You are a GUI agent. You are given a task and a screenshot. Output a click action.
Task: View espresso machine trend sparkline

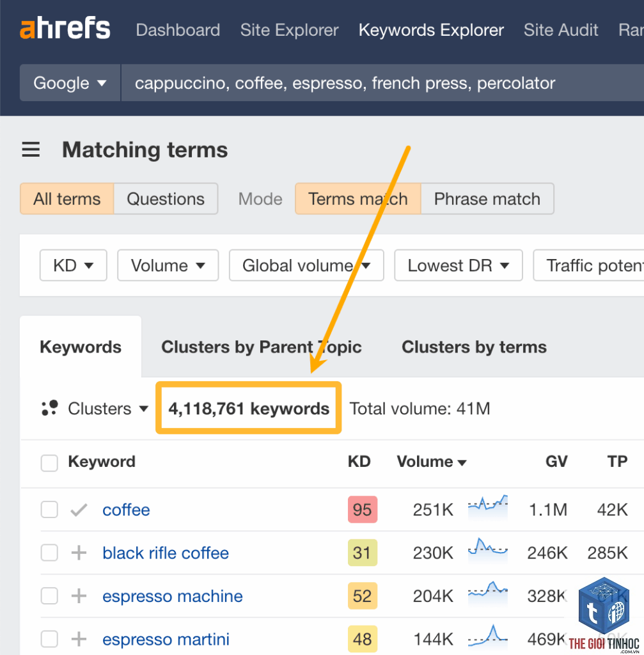point(488,593)
